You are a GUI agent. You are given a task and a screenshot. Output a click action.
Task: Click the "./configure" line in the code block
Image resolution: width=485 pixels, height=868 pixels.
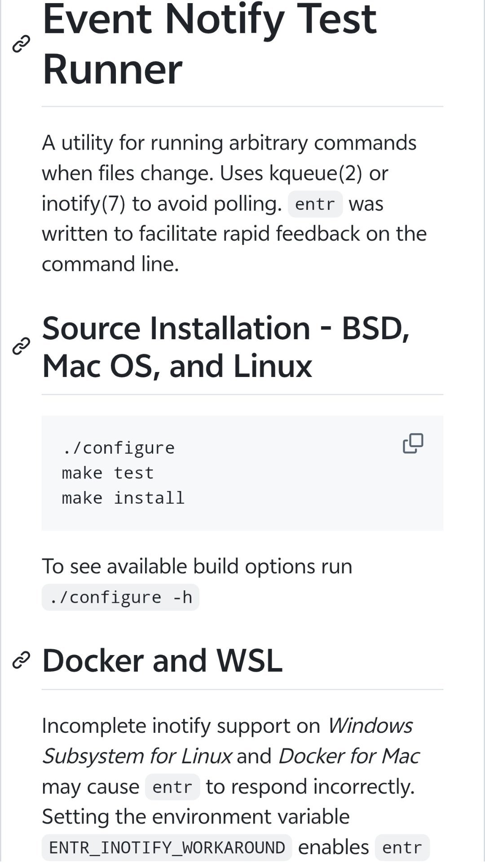(119, 448)
